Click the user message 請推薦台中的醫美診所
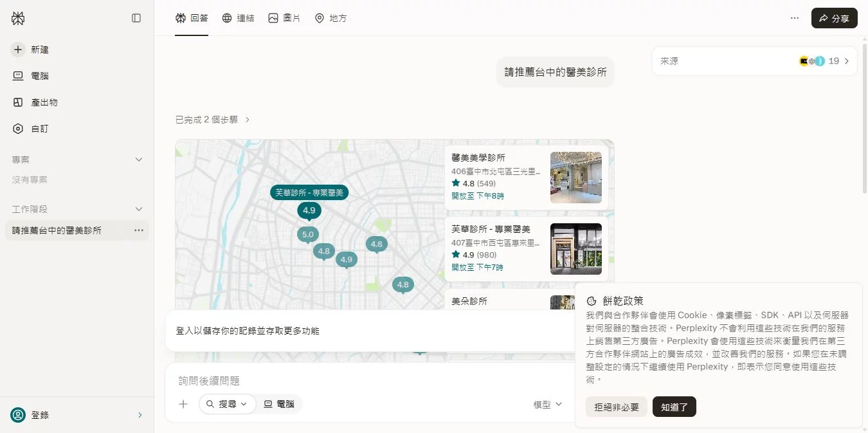This screenshot has height=433, width=868. (x=556, y=72)
